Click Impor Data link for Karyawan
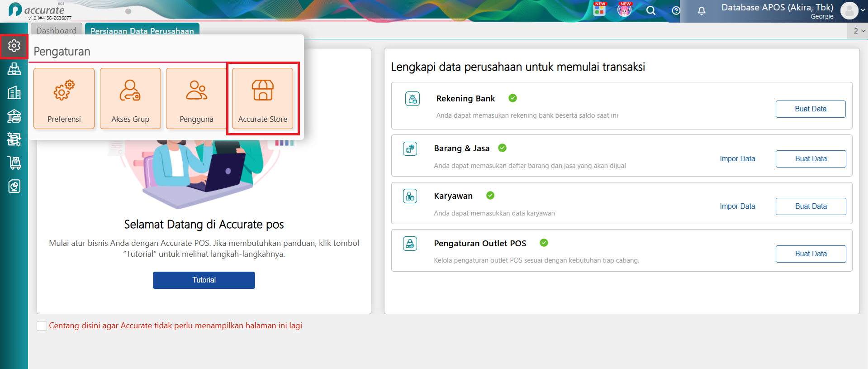The height and width of the screenshot is (369, 868). click(738, 206)
